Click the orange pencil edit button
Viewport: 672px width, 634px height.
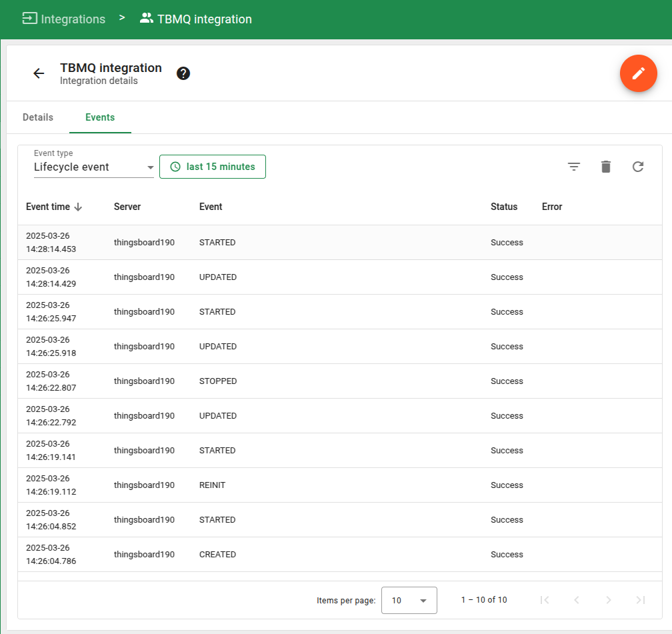[638, 73]
